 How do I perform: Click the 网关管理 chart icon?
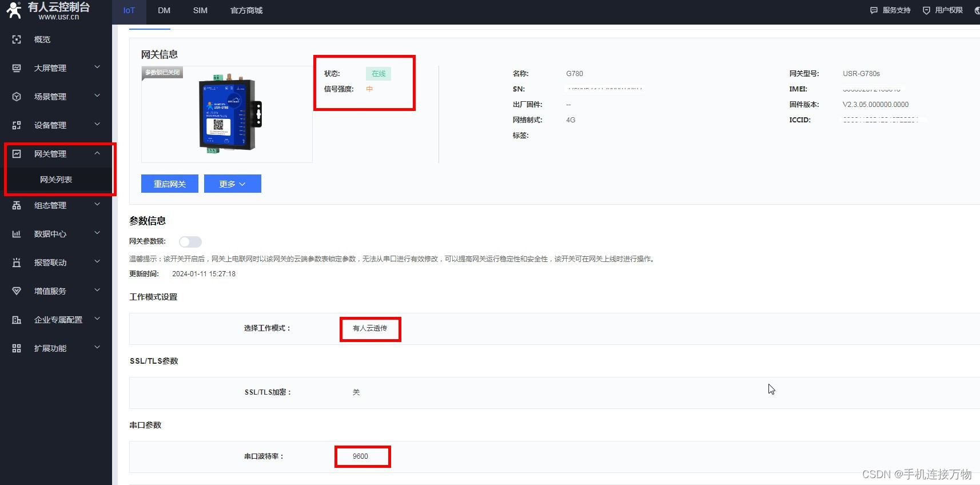coord(17,154)
